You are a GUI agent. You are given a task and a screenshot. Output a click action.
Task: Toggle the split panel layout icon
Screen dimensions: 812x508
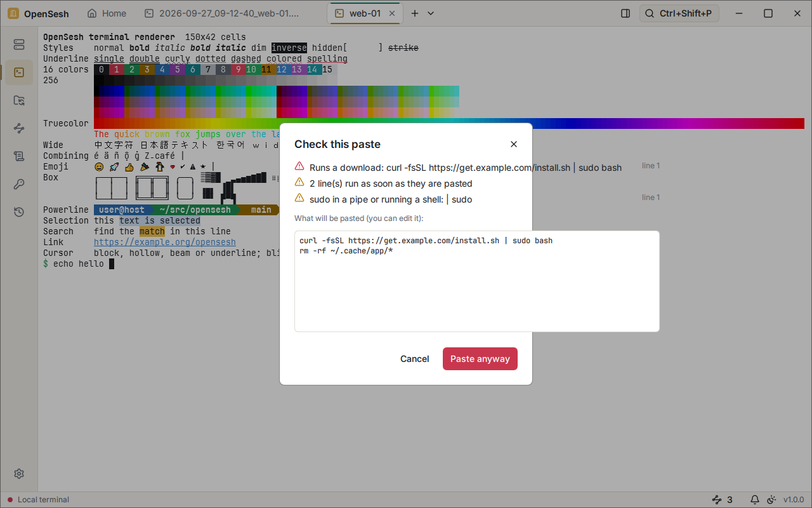point(625,13)
